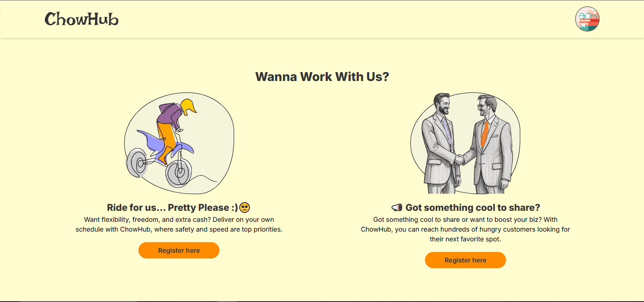Click the "Wanna Work With Us?" heading
644x302 pixels.
(x=322, y=77)
